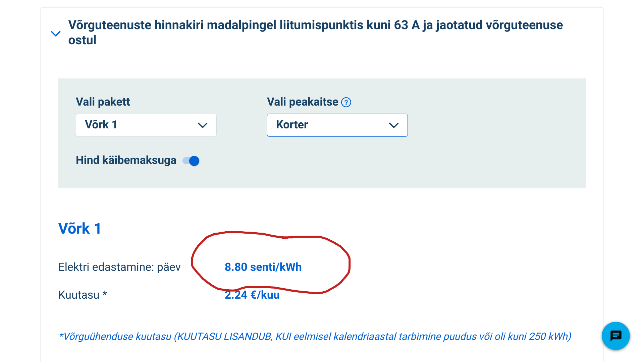Open the live chat bubble
This screenshot has height=362, width=644.
coord(615,336)
